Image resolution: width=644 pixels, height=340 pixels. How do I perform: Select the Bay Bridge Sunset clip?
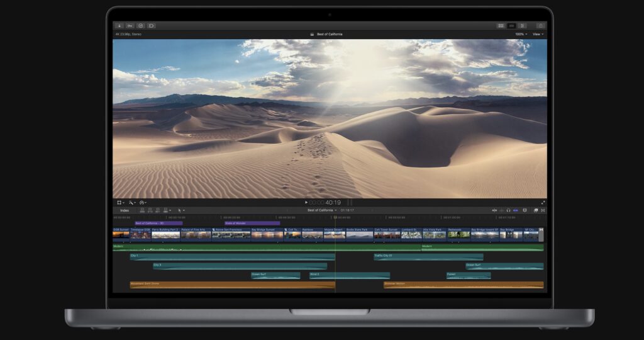267,234
